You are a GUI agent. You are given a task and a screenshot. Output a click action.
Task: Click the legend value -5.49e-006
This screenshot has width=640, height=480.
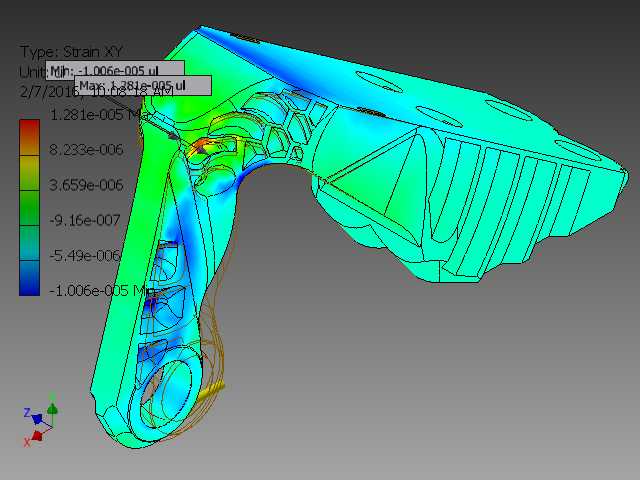point(85,256)
